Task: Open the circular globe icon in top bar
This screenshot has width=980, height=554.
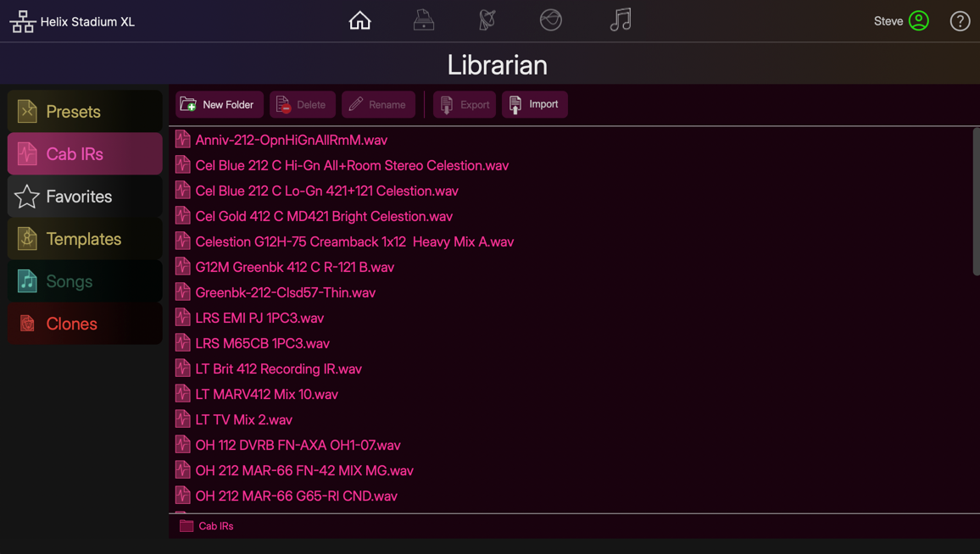Action: click(551, 20)
